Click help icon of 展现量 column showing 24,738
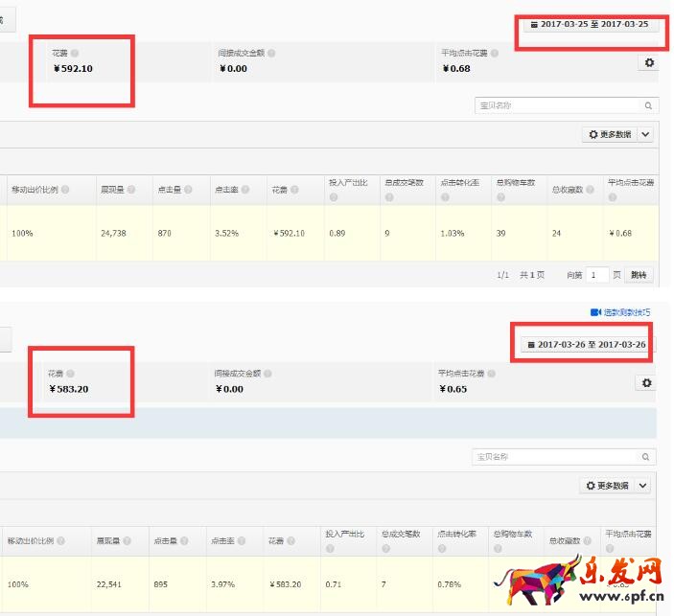The height and width of the screenshot is (616, 674). (131, 190)
